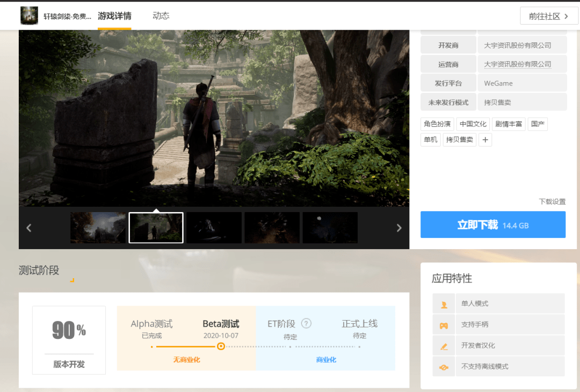The image size is (580, 392).
Task: Click the Beta测试 progress marker circle
Action: (x=221, y=346)
